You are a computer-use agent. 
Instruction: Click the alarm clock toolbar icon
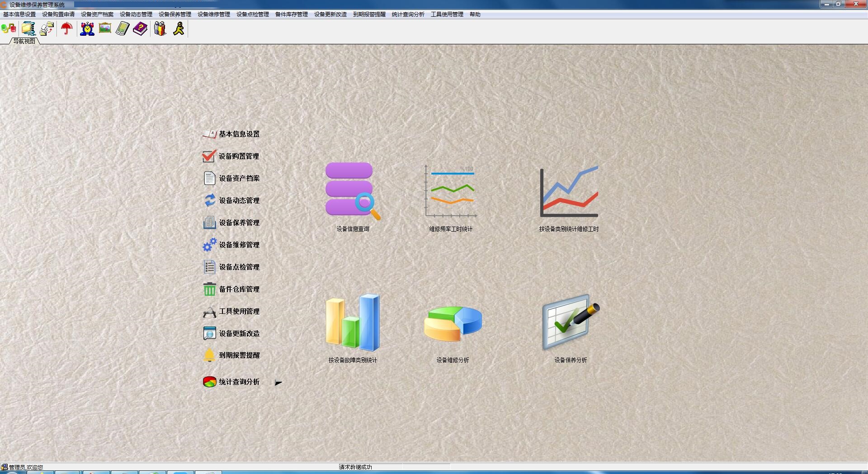click(x=87, y=29)
